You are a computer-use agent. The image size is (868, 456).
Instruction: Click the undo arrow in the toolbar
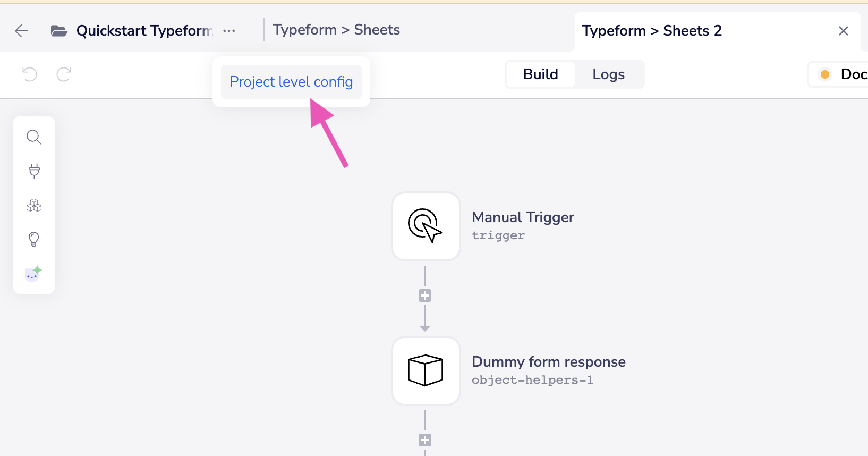30,74
